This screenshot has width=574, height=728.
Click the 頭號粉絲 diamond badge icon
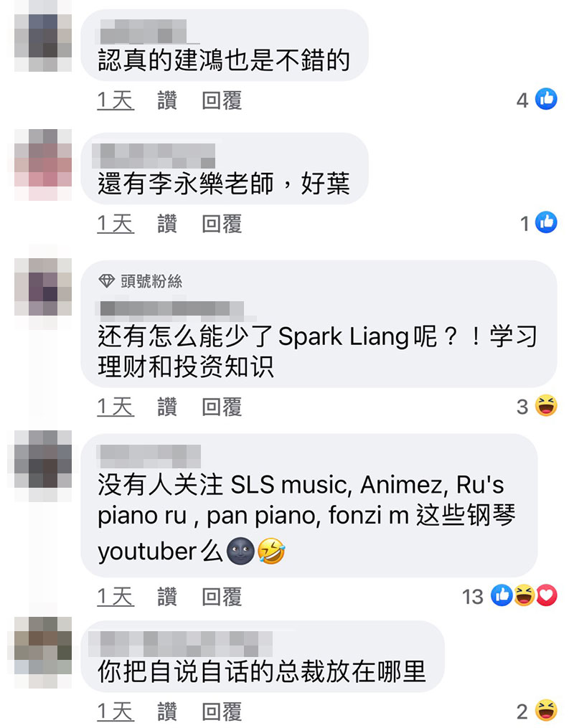pyautogui.click(x=106, y=281)
